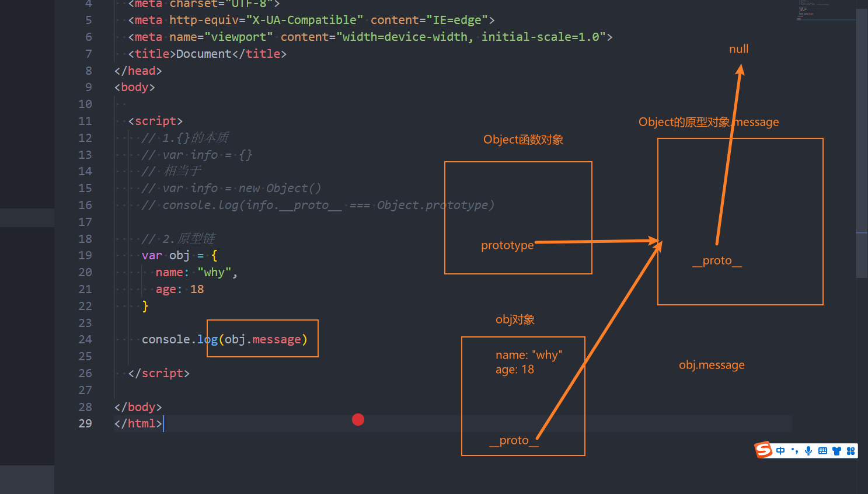Click the http-equiv attribute name
Screen dimensions: 868x494
(204, 20)
